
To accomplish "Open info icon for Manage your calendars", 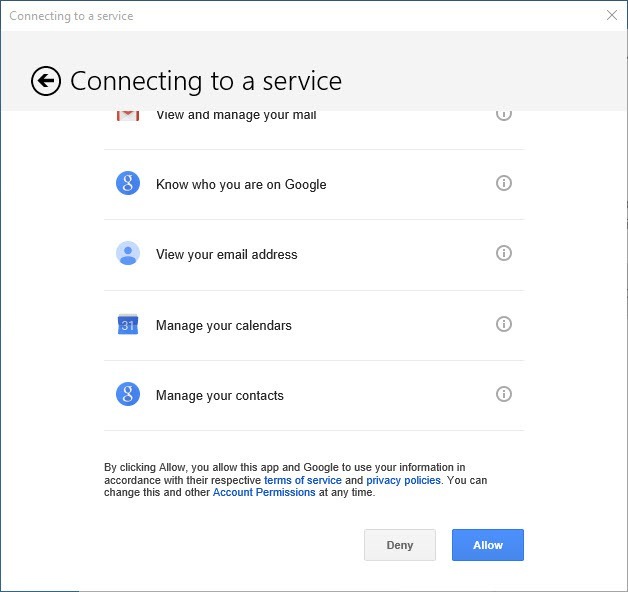I will coord(504,324).
